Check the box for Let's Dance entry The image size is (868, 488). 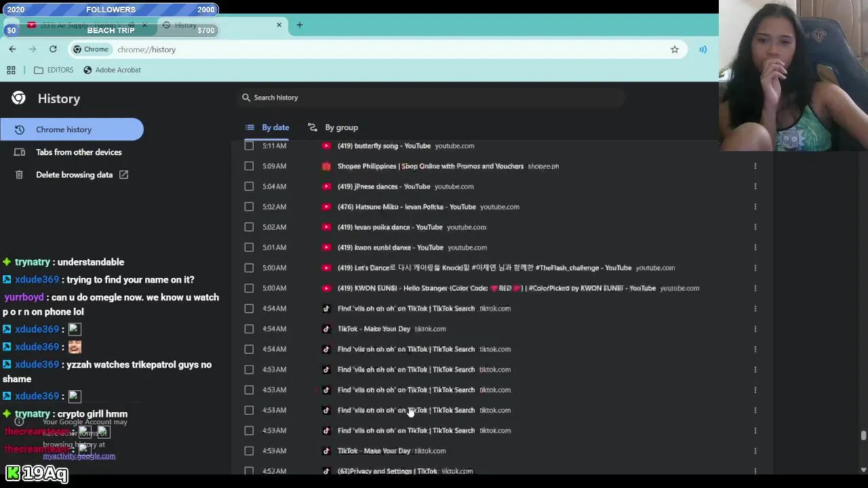point(249,268)
